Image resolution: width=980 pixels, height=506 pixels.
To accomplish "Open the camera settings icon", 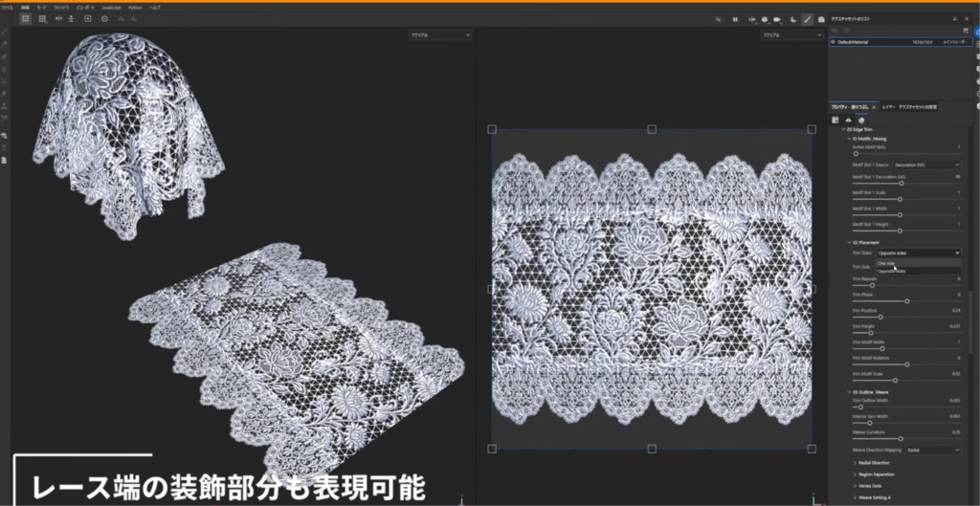I will tap(777, 19).
